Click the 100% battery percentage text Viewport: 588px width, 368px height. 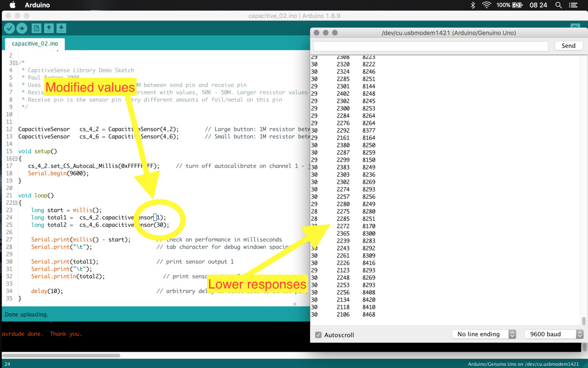coord(503,5)
